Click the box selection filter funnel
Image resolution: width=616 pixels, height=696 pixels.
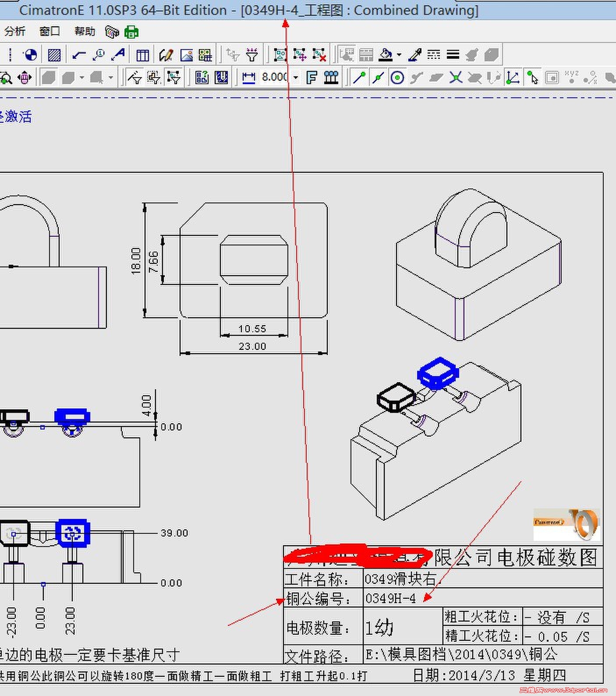154,78
